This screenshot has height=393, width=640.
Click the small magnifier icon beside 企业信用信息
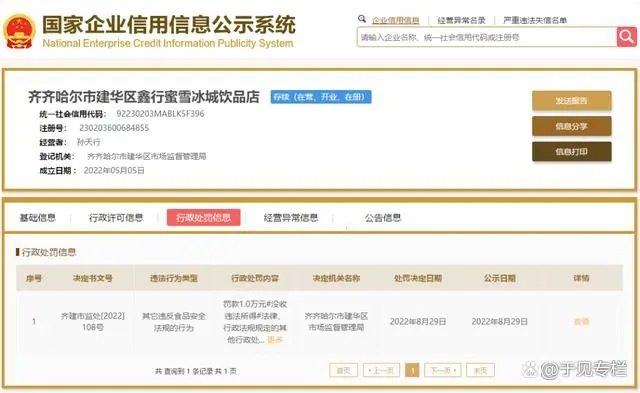pyautogui.click(x=362, y=19)
